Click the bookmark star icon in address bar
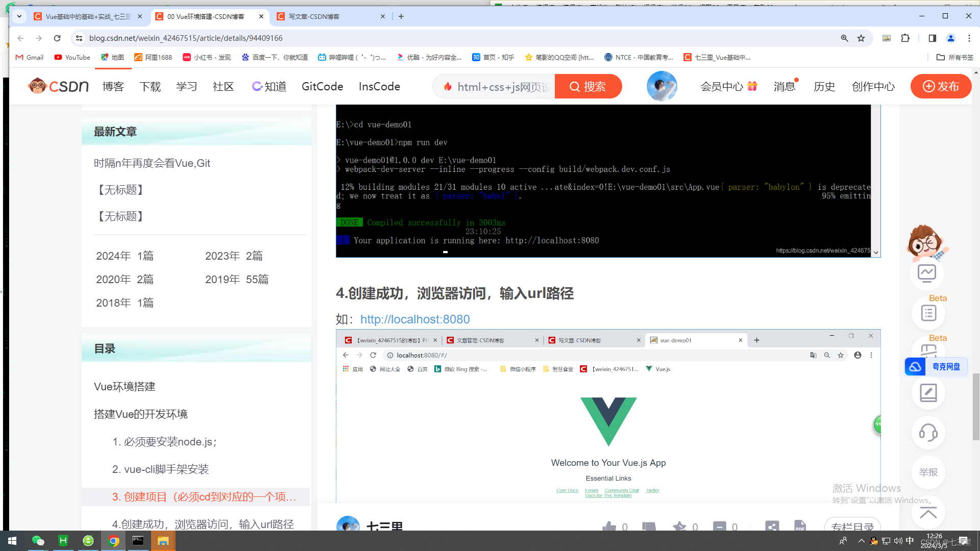This screenshot has width=980, height=551. click(861, 38)
